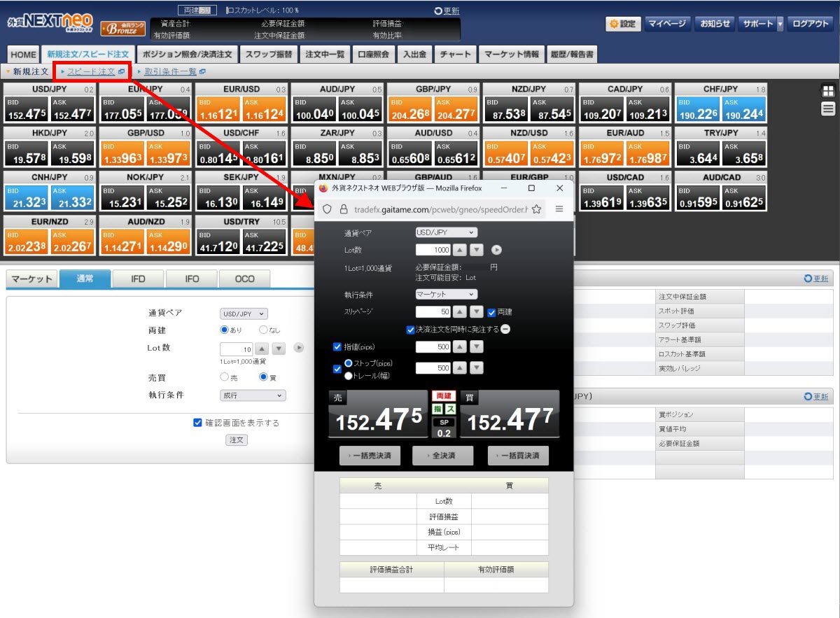Open 通貨ペア dropdown in speed order window

(446, 232)
